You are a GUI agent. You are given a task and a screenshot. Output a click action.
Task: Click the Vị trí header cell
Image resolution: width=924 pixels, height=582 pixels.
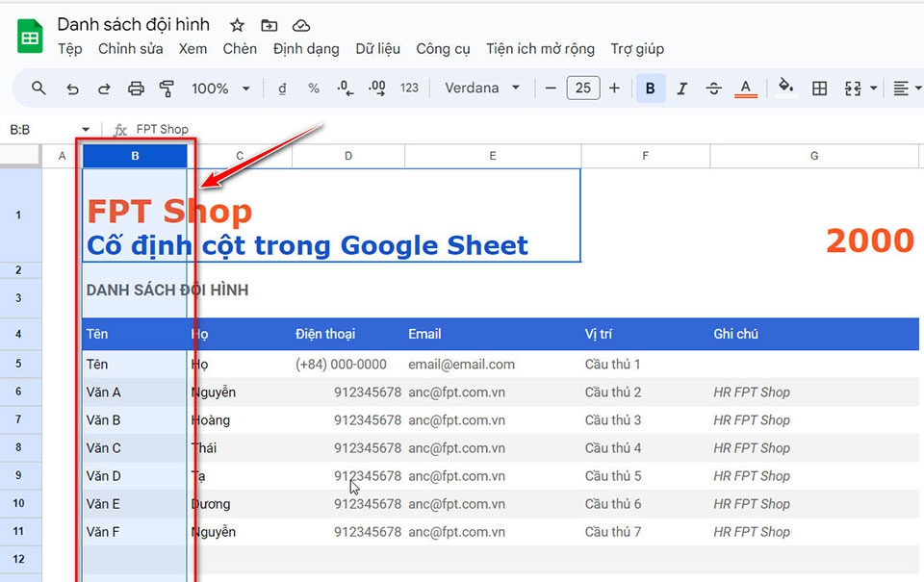(645, 334)
